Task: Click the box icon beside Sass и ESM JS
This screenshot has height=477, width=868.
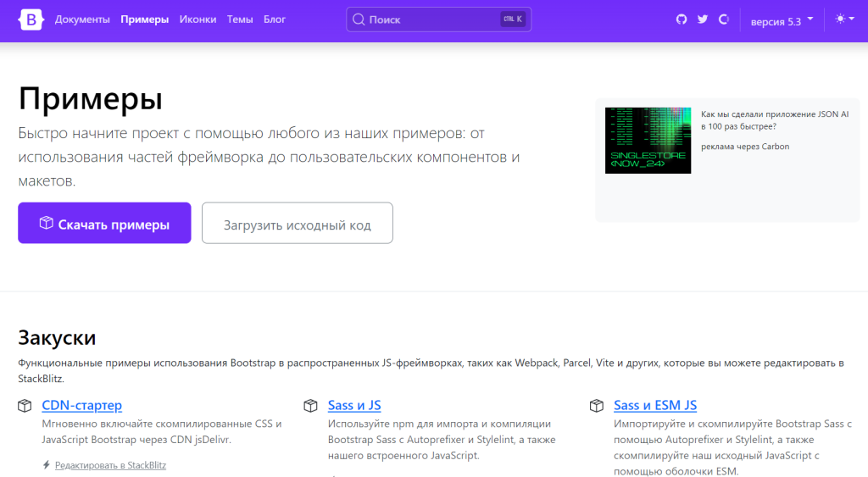Action: click(x=596, y=406)
